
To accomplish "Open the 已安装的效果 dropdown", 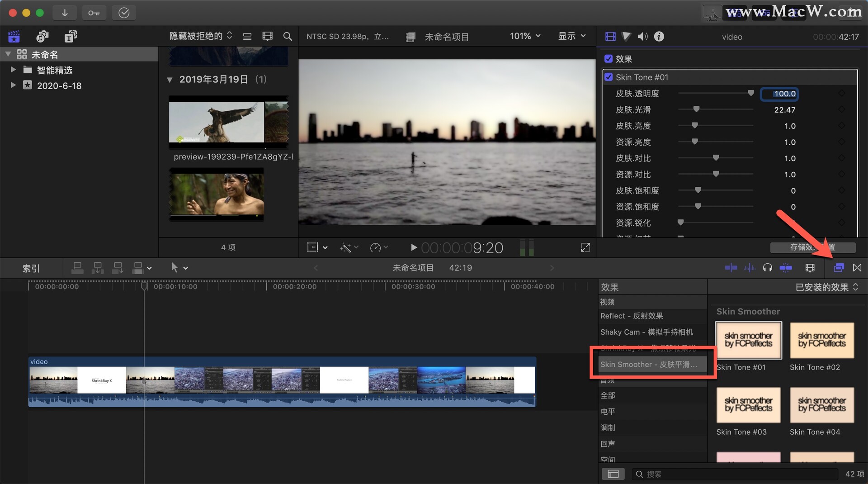I will pyautogui.click(x=827, y=287).
